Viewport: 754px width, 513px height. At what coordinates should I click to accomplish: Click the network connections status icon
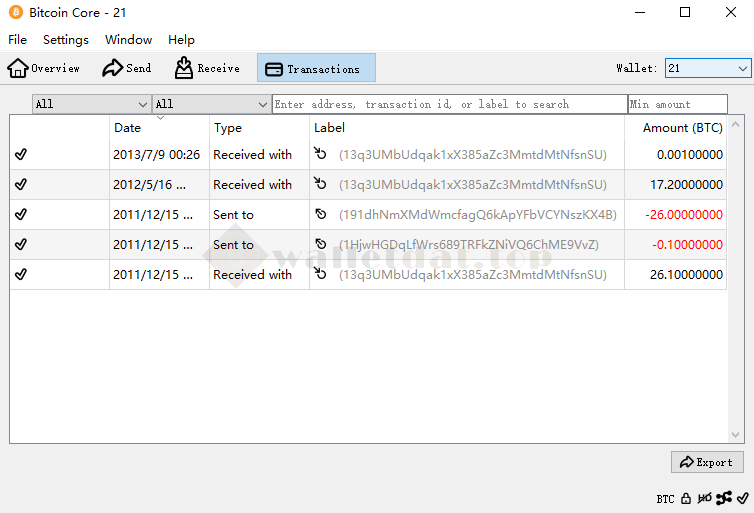(x=724, y=498)
